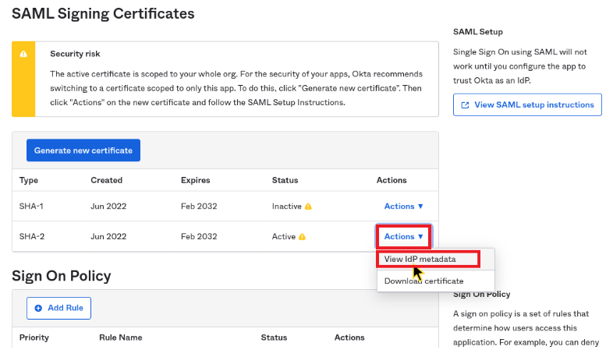The height and width of the screenshot is (364, 613).
Task: Click Generate new certificate button
Action: coord(83,150)
